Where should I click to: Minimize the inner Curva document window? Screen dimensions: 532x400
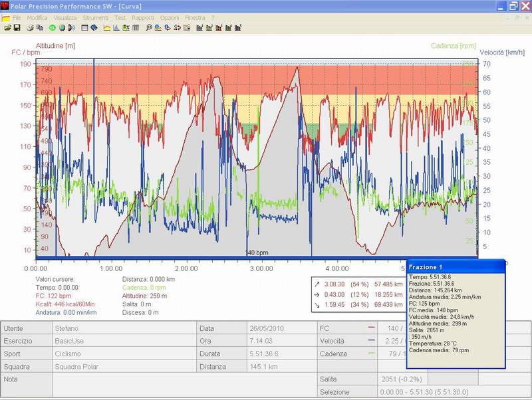click(x=508, y=18)
